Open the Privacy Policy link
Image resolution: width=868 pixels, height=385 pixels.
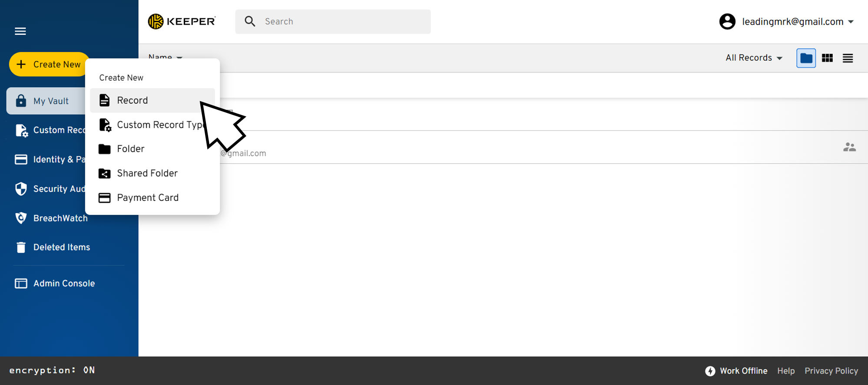click(x=831, y=371)
